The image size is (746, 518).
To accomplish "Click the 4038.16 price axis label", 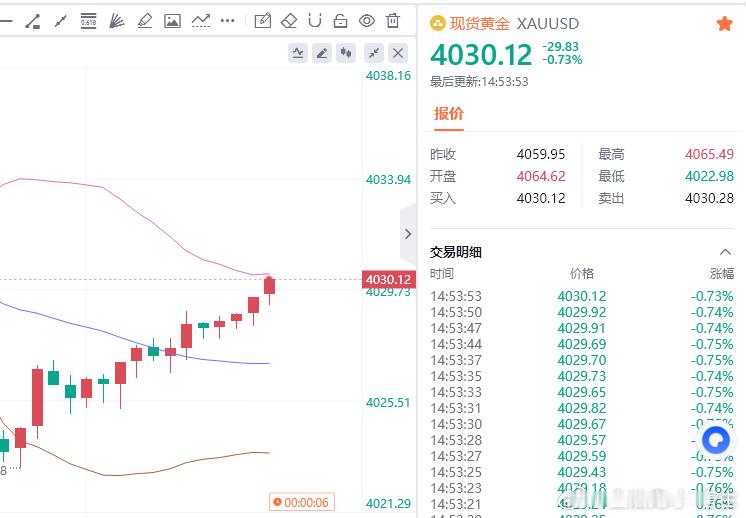I will [388, 76].
